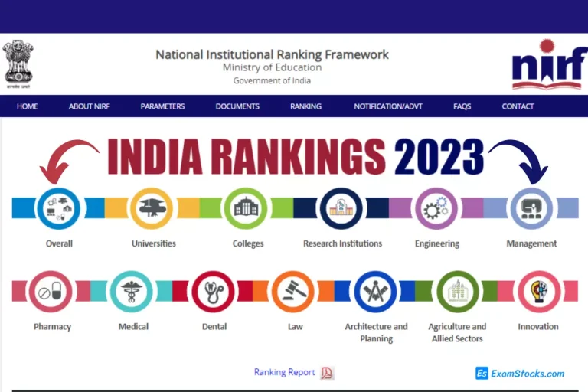Click the Innovation label text
The width and height of the screenshot is (588, 392).
click(x=538, y=327)
